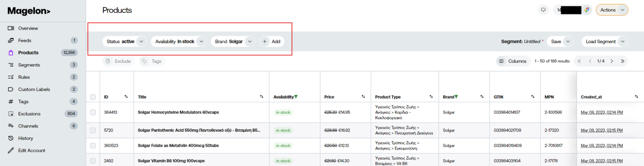644x166 pixels.
Task: Select Products in the sidebar
Action: pos(29,53)
